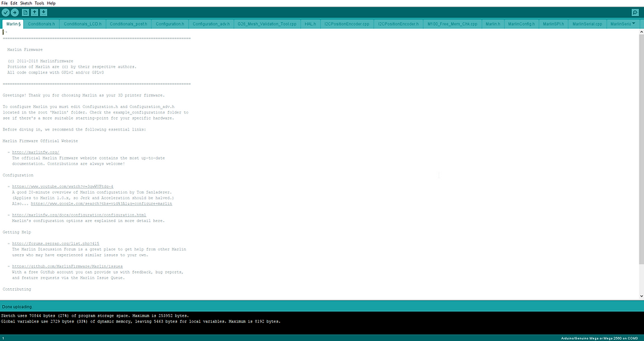Save the sketch with the Save icon
The width and height of the screenshot is (644, 341).
[x=44, y=12]
